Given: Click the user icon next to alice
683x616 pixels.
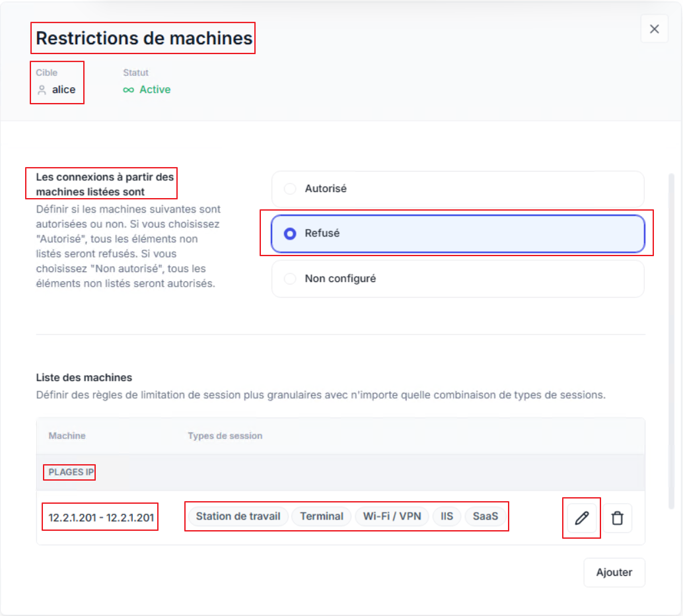Looking at the screenshot, I should point(42,90).
